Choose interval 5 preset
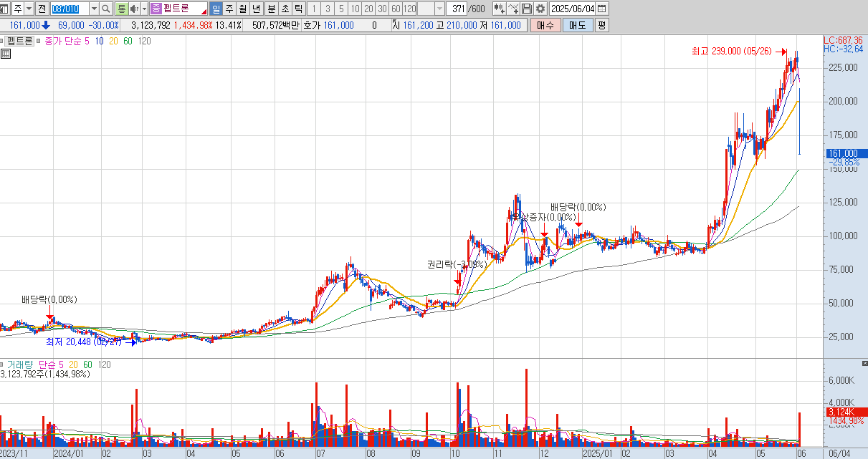 tap(341, 9)
